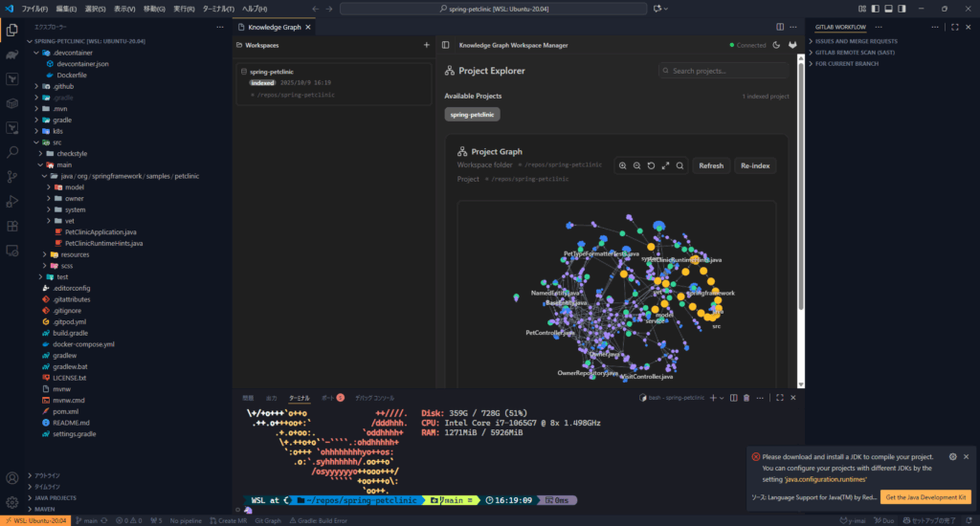The image size is (980, 526).
Task: Click the Re-index button
Action: pyautogui.click(x=755, y=165)
